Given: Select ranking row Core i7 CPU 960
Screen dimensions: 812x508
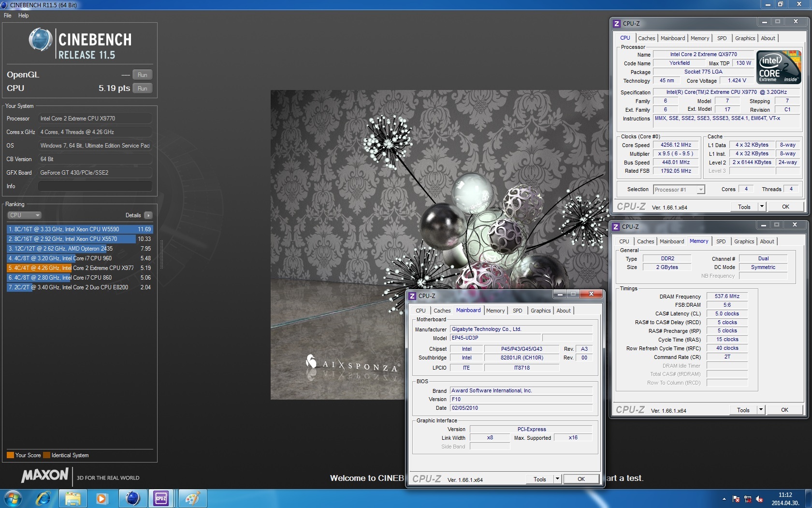Looking at the screenshot, I should [79, 258].
